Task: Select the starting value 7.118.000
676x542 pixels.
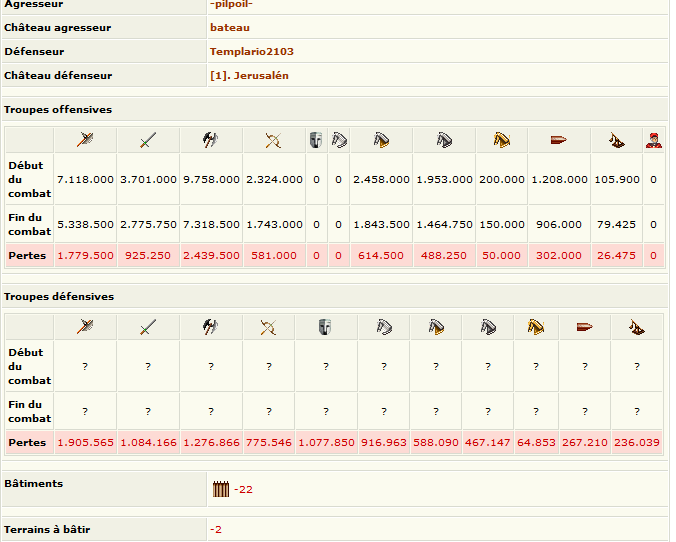Action: tap(85, 179)
